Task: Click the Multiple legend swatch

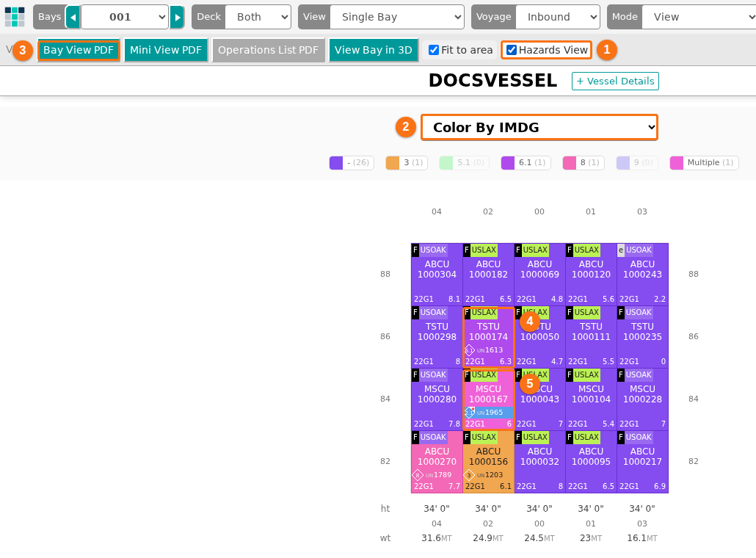Action: 677,162
